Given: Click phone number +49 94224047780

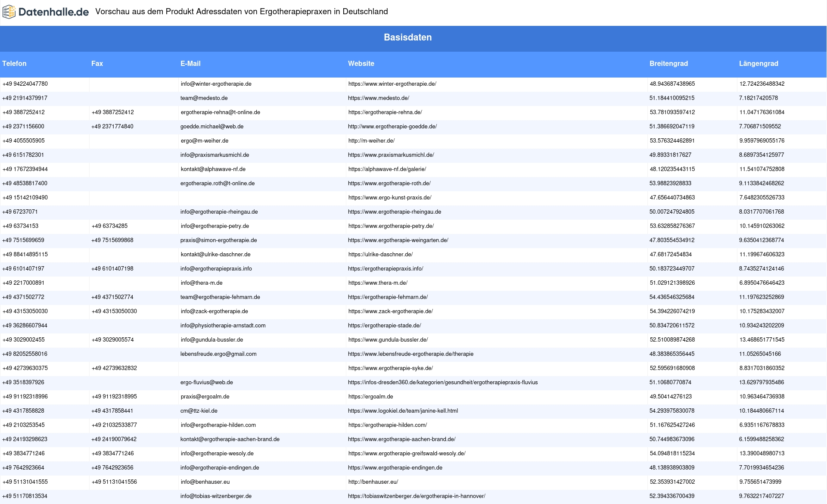Looking at the screenshot, I should [25, 84].
